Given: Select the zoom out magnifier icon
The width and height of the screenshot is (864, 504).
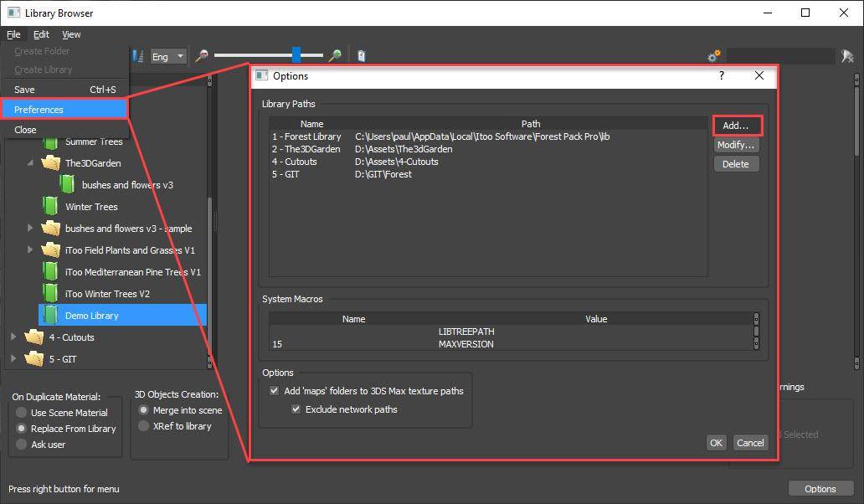Looking at the screenshot, I should [x=201, y=55].
